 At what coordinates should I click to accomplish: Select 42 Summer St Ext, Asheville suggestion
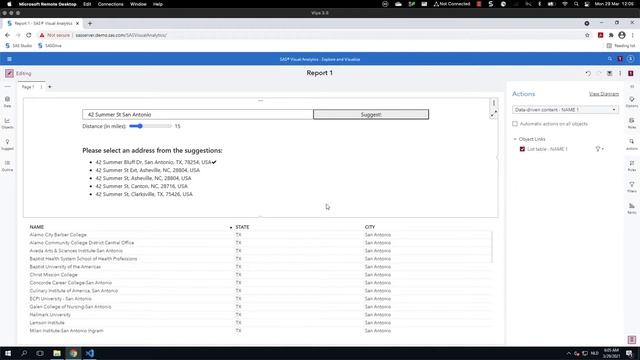(148, 170)
